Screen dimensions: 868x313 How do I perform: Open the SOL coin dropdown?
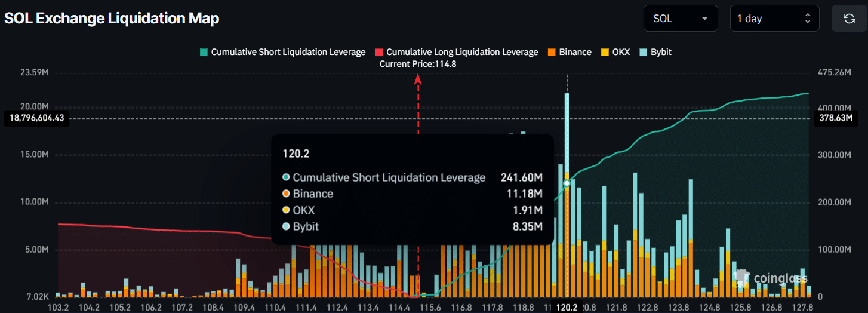pyautogui.click(x=681, y=19)
